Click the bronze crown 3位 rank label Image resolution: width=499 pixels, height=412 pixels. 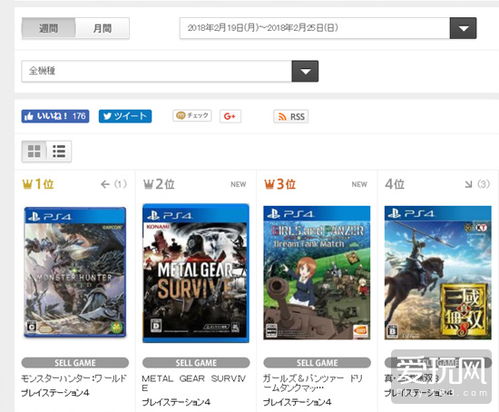(280, 184)
